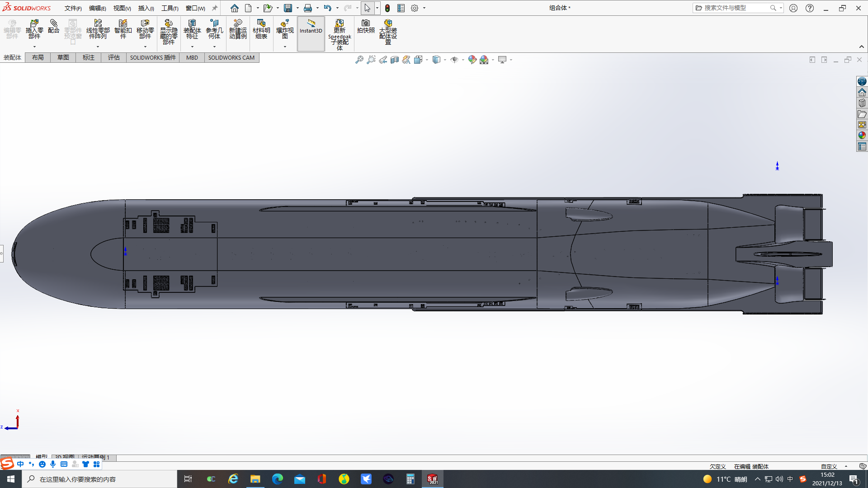Select the Zoom to Area tool
The image size is (868, 488).
(x=371, y=60)
